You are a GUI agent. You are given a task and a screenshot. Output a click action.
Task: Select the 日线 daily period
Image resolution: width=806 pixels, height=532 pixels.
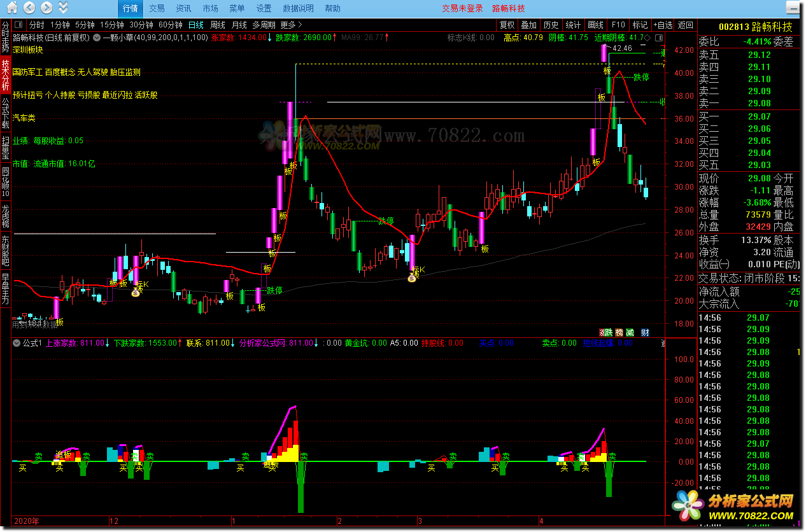coord(195,25)
